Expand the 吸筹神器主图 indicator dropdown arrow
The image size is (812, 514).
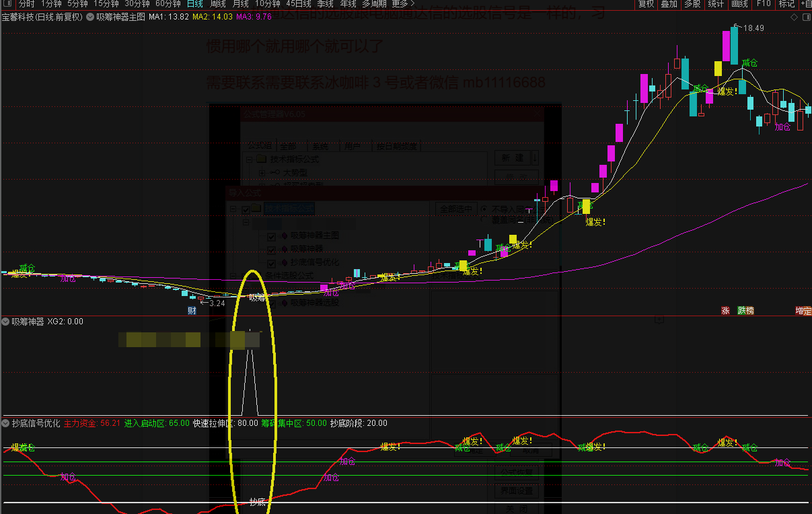[90, 17]
